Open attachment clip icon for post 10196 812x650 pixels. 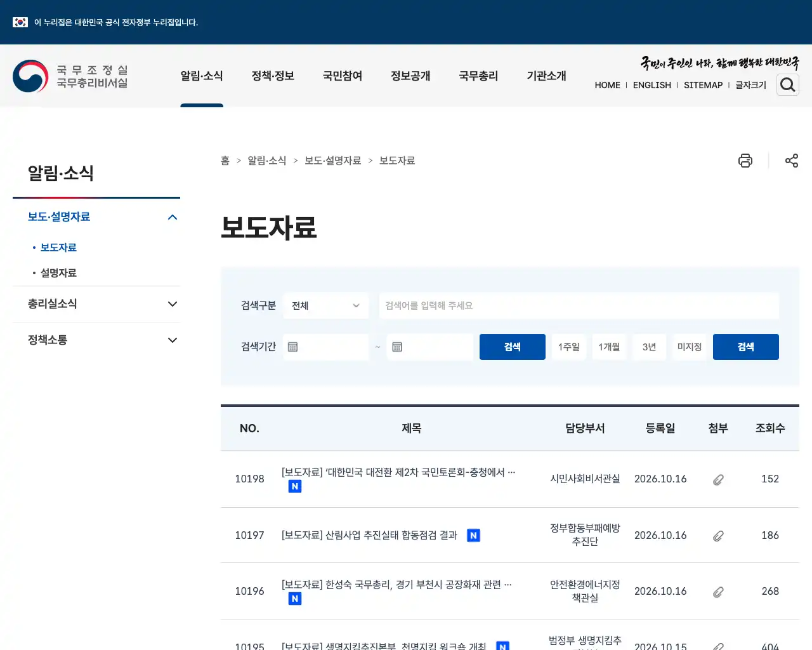pos(718,592)
